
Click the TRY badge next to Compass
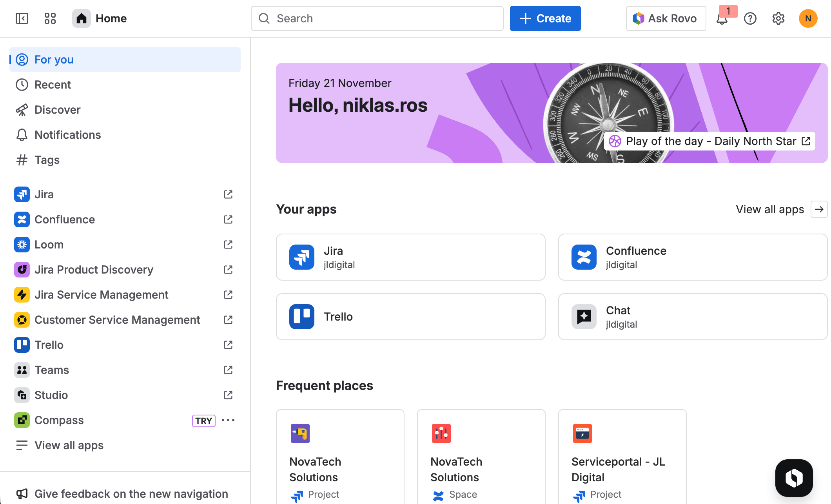pyautogui.click(x=203, y=421)
